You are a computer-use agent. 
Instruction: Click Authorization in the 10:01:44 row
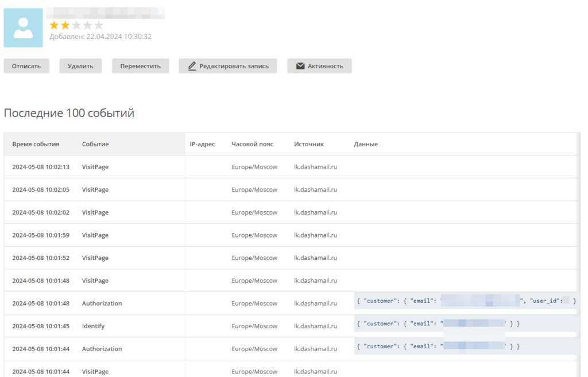(x=102, y=349)
